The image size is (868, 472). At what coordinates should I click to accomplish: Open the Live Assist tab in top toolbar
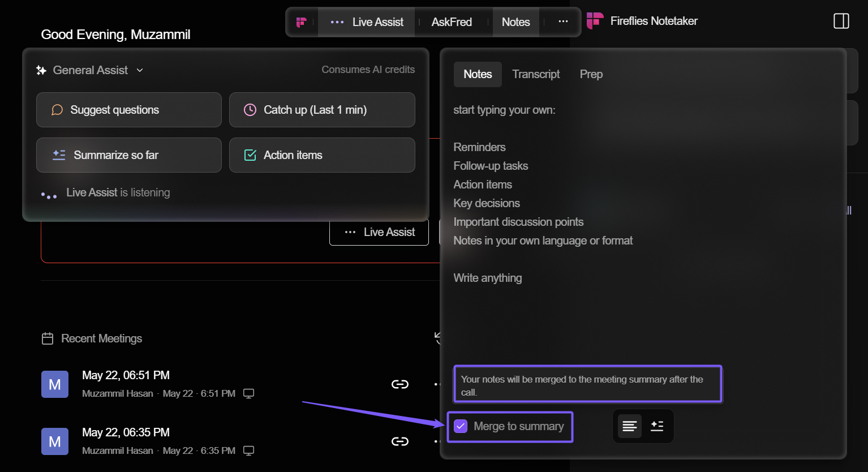pyautogui.click(x=367, y=22)
